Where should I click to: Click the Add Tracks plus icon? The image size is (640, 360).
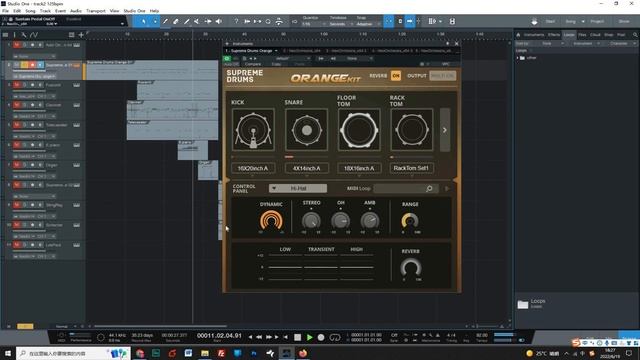pyautogui.click(x=81, y=35)
